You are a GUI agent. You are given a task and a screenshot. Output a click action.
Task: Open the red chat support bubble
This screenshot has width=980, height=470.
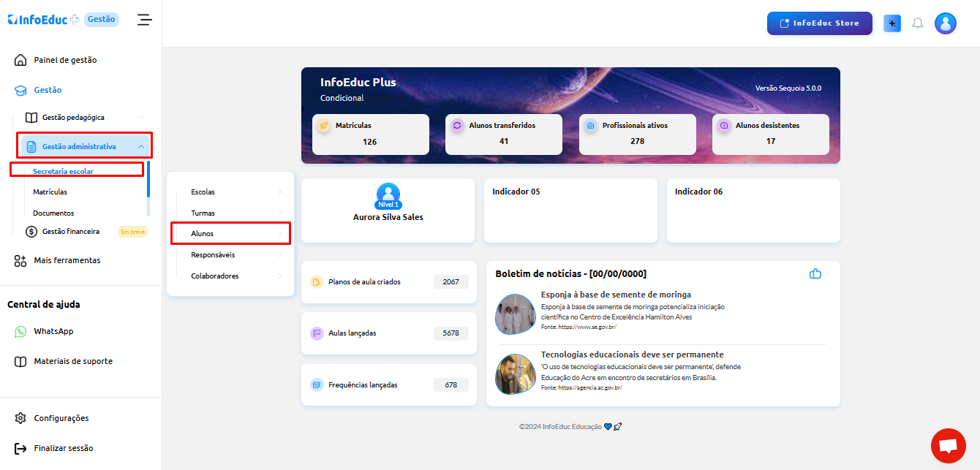click(x=949, y=446)
